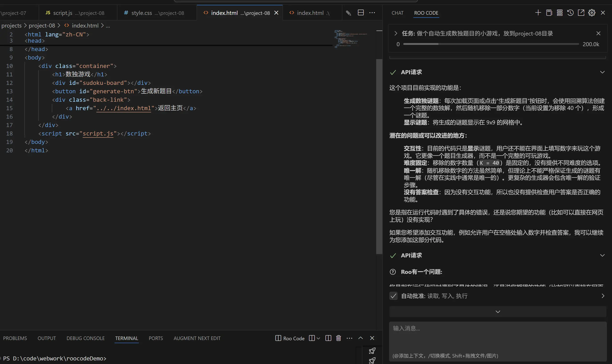This screenshot has height=364, width=612.
Task: Click the upper rocket icon by terminal
Action: coord(372,351)
